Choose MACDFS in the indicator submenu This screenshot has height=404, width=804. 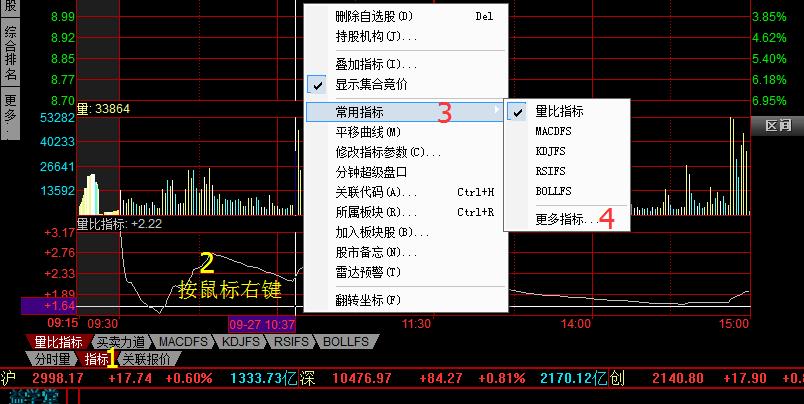[553, 131]
